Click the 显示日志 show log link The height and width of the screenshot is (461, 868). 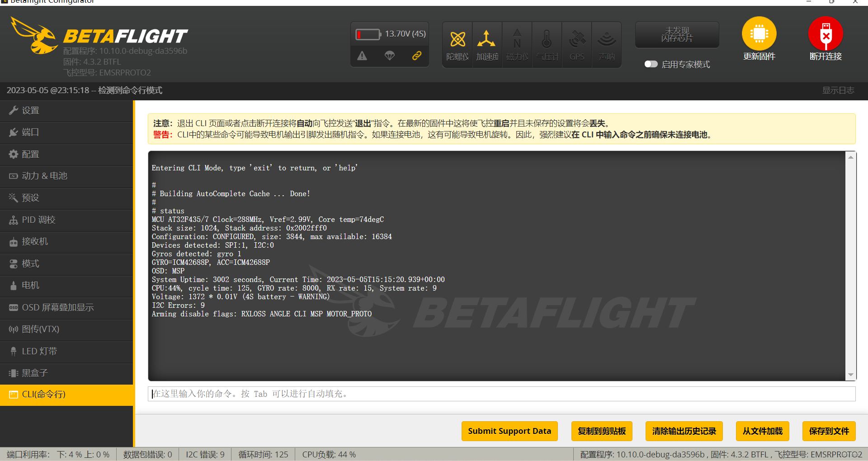[838, 90]
